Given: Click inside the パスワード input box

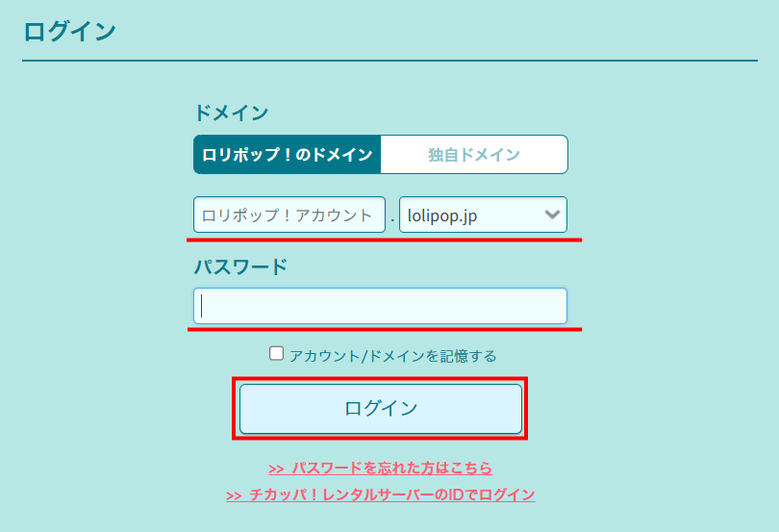Looking at the screenshot, I should point(380,306).
